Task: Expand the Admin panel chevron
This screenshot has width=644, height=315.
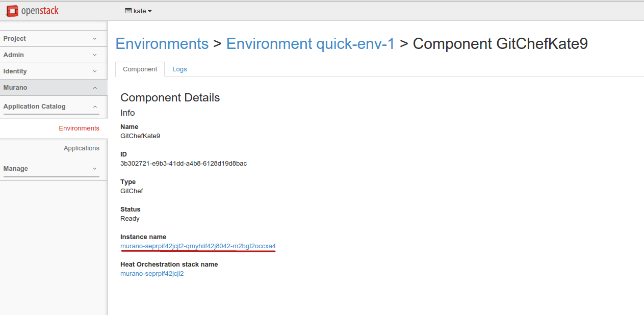Action: tap(95, 55)
